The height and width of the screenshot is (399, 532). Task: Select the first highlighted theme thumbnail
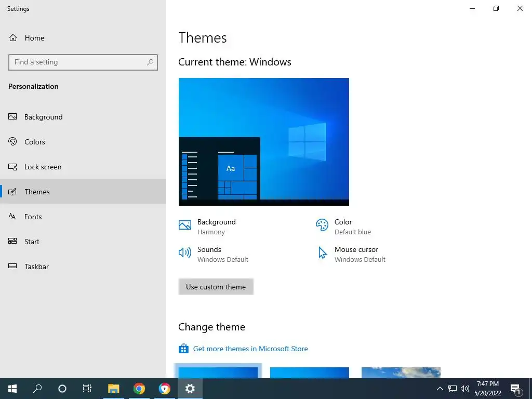(218, 372)
